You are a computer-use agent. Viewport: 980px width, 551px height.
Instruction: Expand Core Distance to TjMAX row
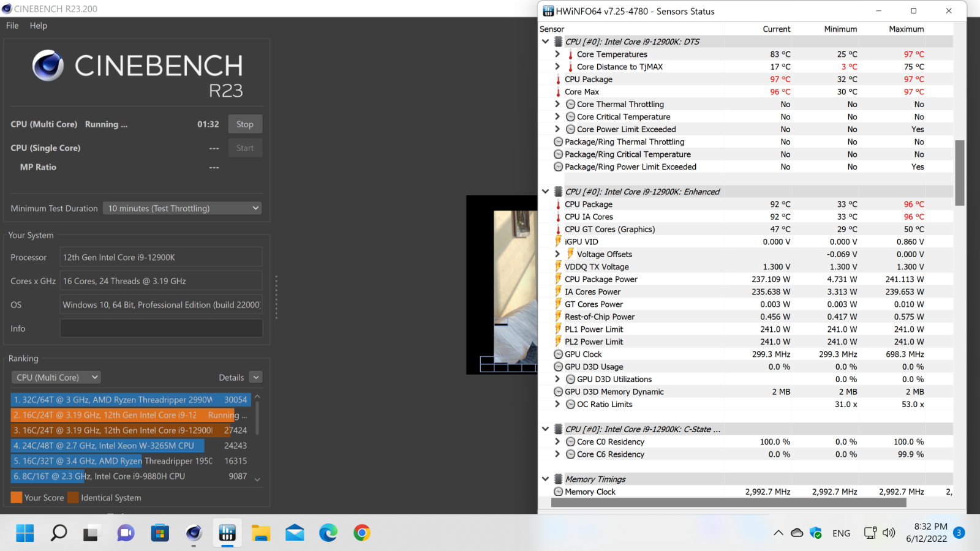point(557,67)
